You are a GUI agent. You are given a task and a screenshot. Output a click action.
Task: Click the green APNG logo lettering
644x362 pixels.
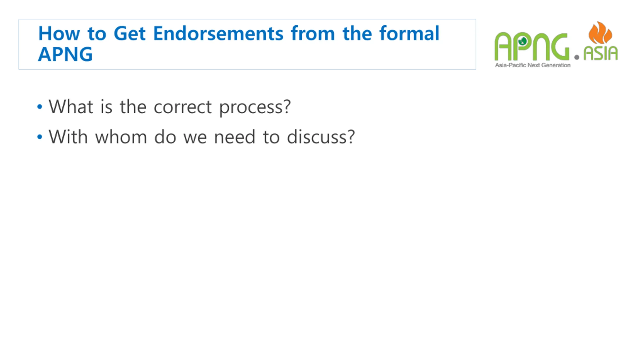click(532, 46)
